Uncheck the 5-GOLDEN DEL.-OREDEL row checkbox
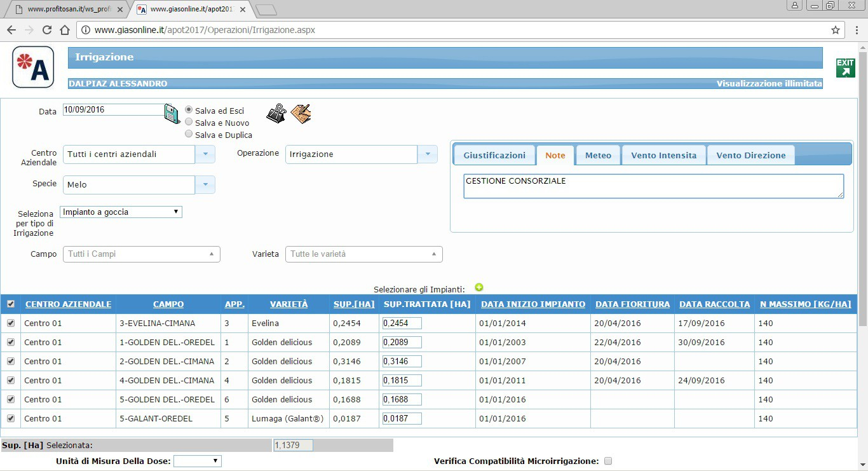Screen dimensions: 868x471 pos(10,399)
